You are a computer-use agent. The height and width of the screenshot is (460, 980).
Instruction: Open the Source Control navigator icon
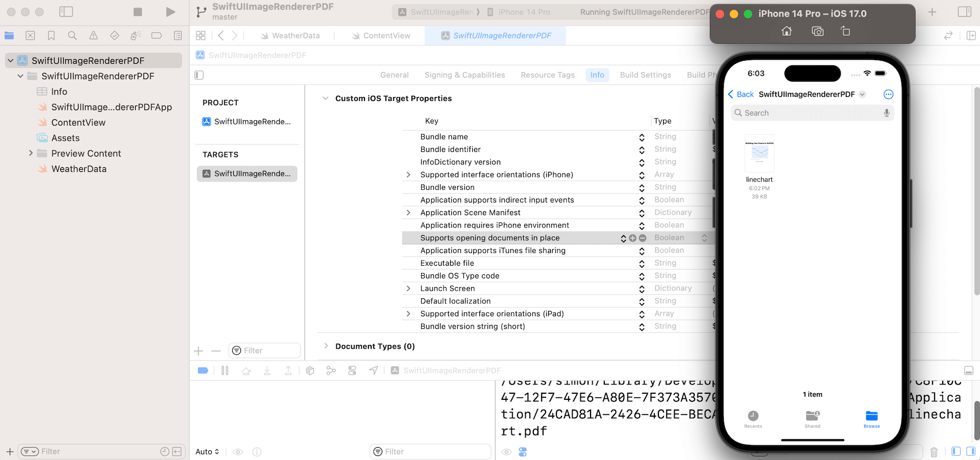30,36
